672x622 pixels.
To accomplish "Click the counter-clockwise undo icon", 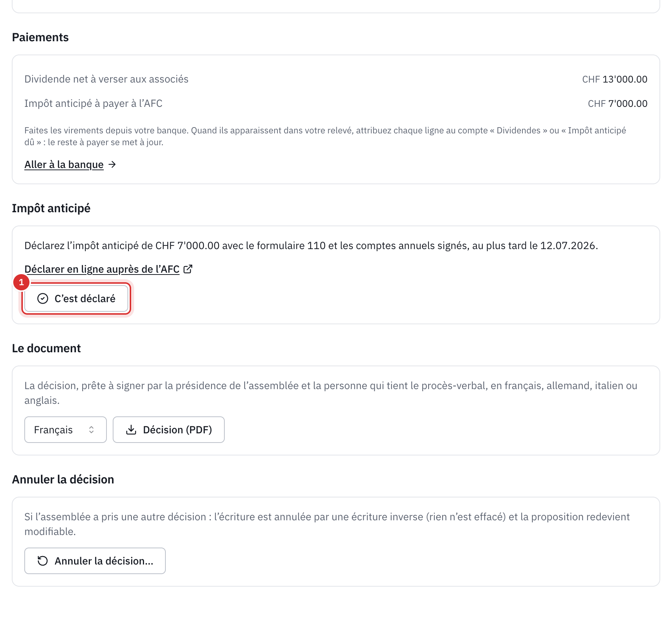I will point(43,561).
